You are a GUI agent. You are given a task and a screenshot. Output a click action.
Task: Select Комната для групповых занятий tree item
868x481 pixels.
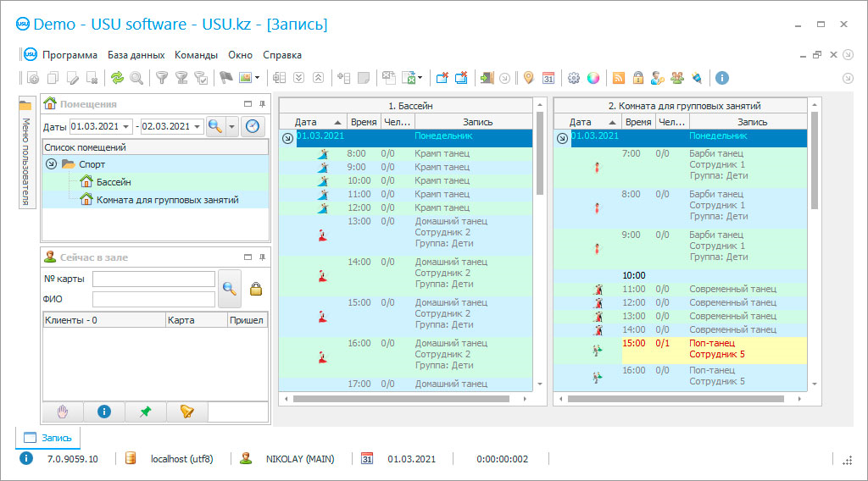tap(167, 200)
